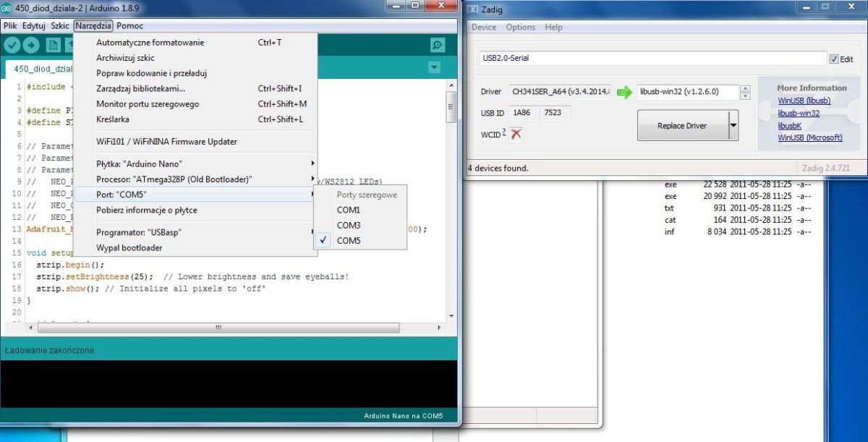868x442 pixels.
Task: Click the WCID question mark link
Action: click(x=504, y=132)
